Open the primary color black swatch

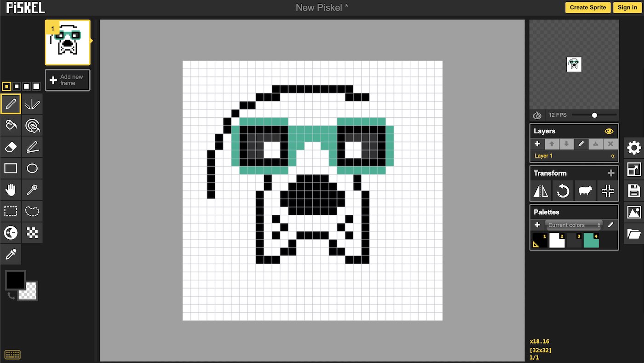click(15, 280)
